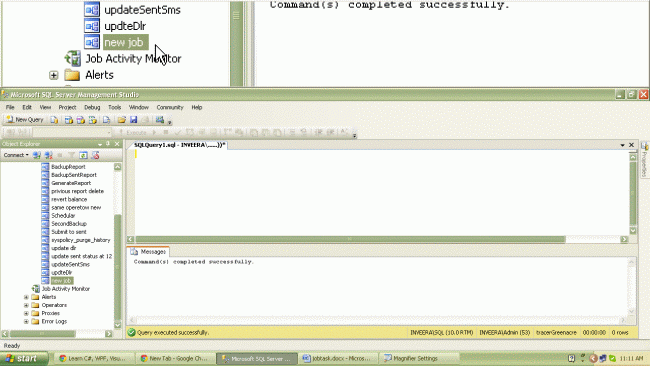Screen dimensions: 650x366
Task: Open the Connect dropdown in Object Explorer
Action: [16, 155]
